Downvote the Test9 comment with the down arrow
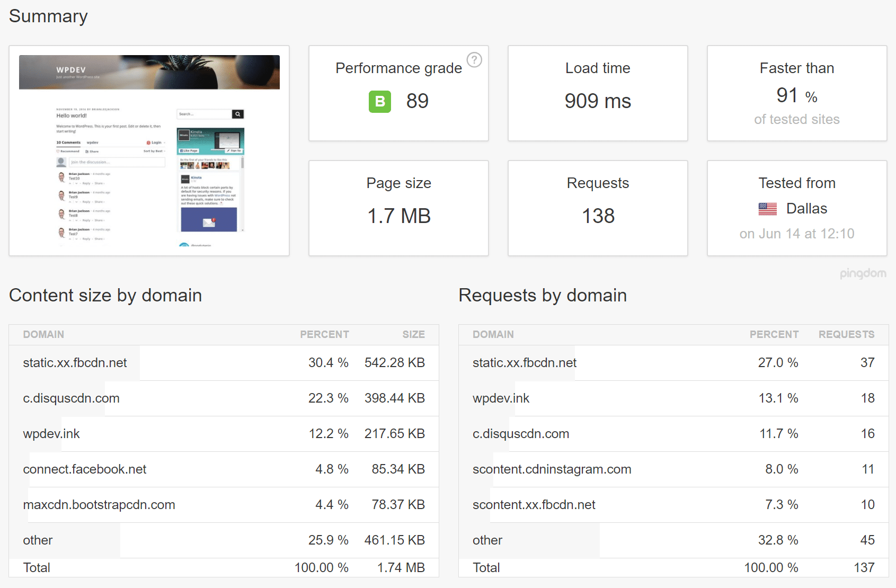The image size is (896, 588). (77, 202)
